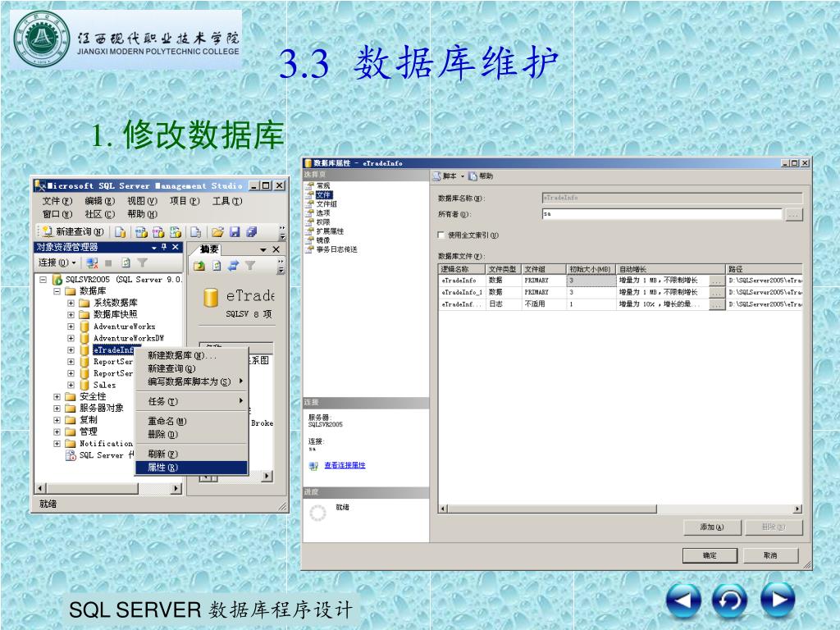Collapse the 数据库 folder node
Image resolution: width=840 pixels, height=630 pixels.
tap(57, 291)
